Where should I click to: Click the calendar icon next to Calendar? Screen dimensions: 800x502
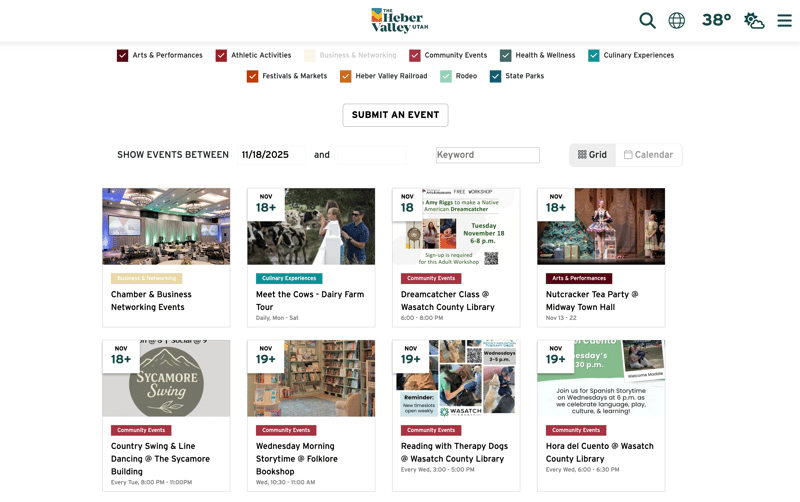628,155
